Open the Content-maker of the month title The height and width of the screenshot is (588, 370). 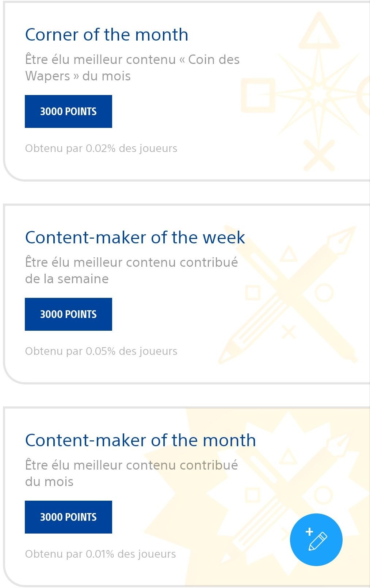tap(140, 440)
